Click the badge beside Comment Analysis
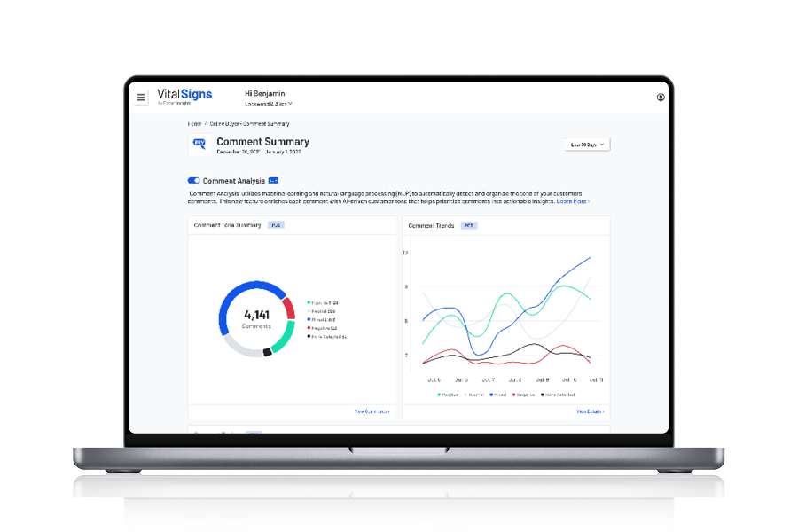The image size is (798, 532). (273, 180)
